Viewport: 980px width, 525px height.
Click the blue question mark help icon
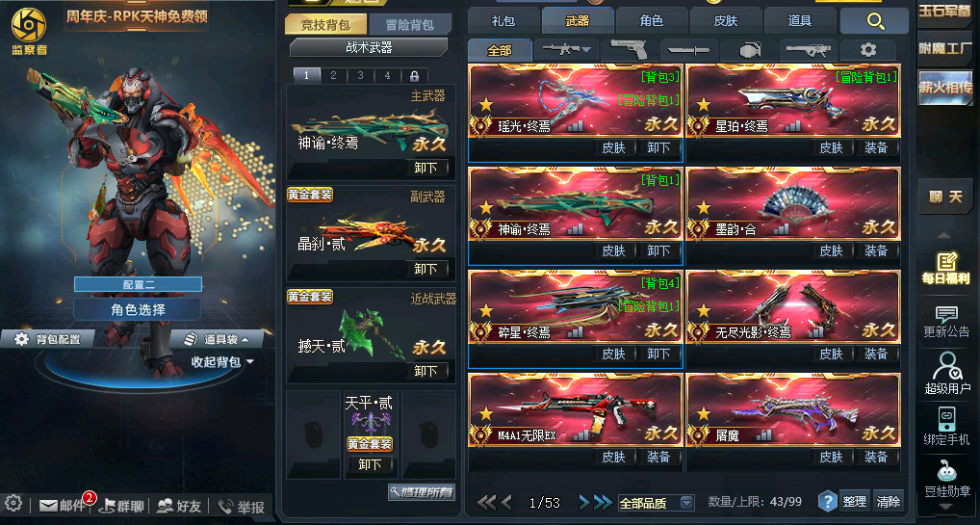[828, 501]
